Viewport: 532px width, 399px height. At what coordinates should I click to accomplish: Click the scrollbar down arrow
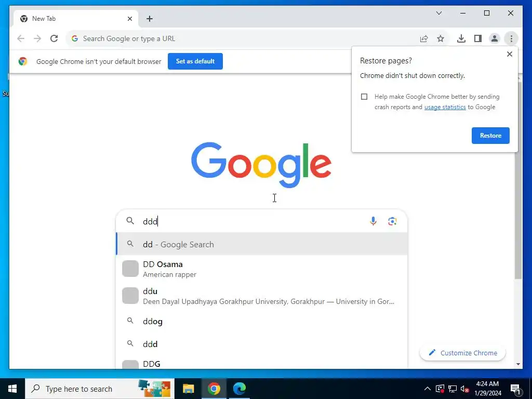tap(518, 364)
